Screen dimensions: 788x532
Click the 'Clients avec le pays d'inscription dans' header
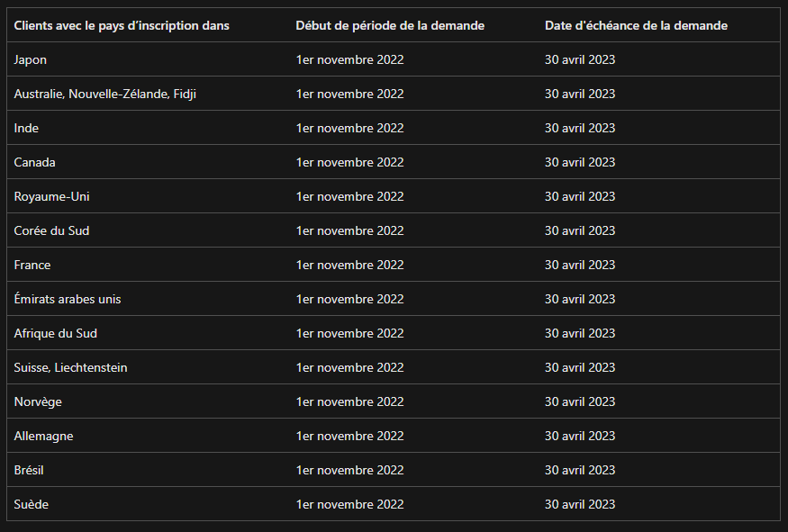(x=122, y=25)
